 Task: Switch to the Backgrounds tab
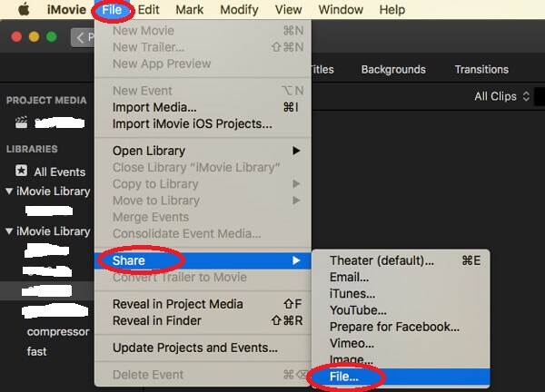(x=392, y=69)
